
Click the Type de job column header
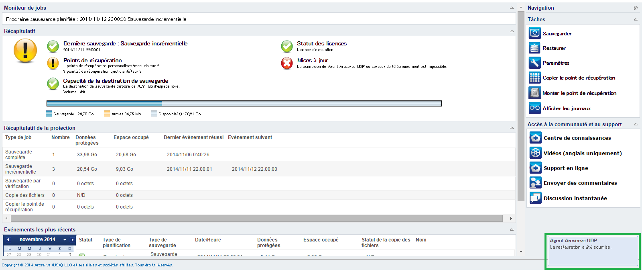coord(18,137)
